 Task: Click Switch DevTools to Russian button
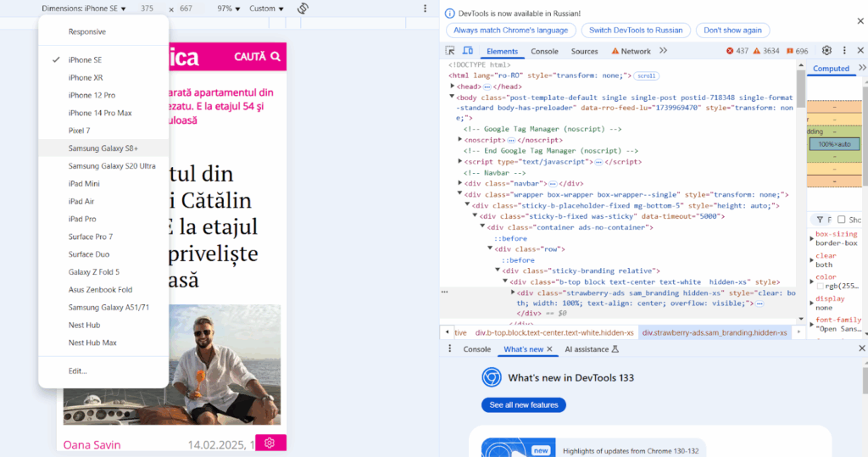(636, 30)
